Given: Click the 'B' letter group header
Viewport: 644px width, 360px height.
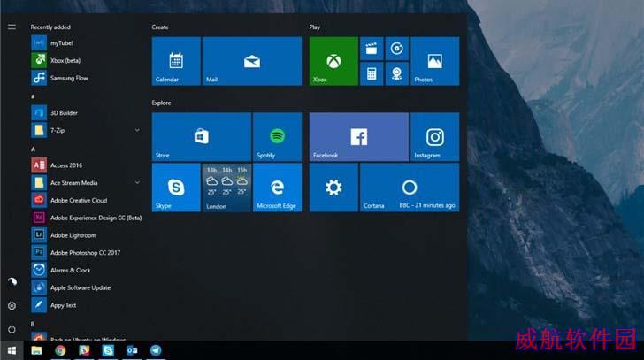Looking at the screenshot, I should pos(33,324).
